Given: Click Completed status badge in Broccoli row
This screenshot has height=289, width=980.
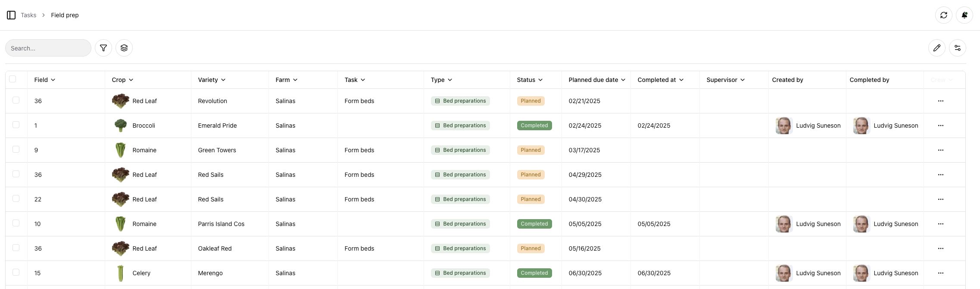Looking at the screenshot, I should point(534,126).
